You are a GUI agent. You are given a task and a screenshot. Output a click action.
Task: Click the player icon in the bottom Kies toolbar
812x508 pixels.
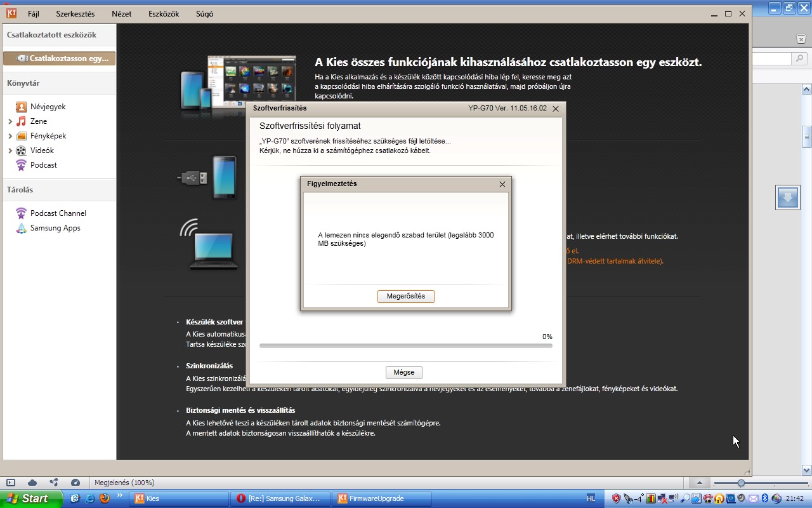tap(11, 483)
